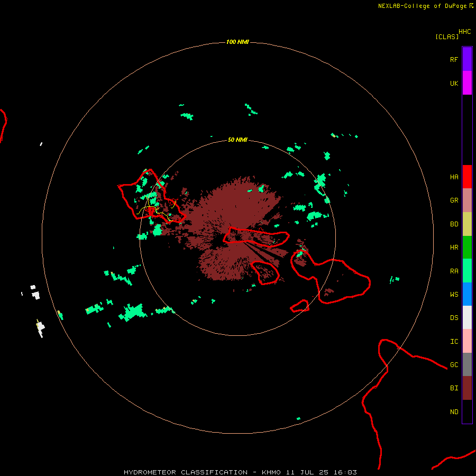Click the 100 NMI range ring label

click(237, 42)
